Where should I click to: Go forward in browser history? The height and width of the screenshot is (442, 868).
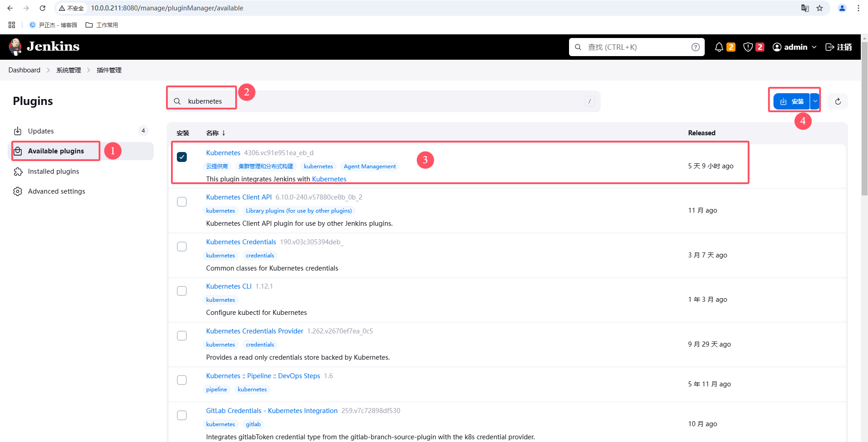click(x=26, y=8)
